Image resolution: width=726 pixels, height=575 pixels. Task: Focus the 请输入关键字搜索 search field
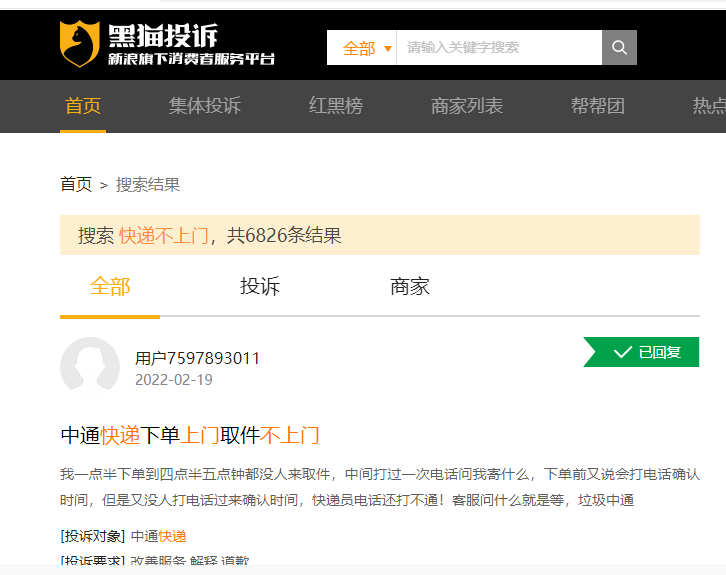[x=499, y=48]
